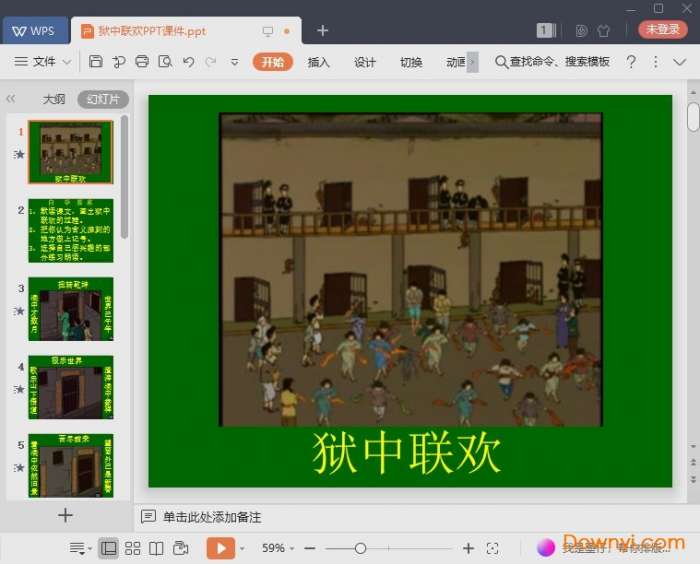Viewport: 700px width, 564px height.
Task: Select slide 1 thumbnail 狱中联欢
Action: click(71, 152)
